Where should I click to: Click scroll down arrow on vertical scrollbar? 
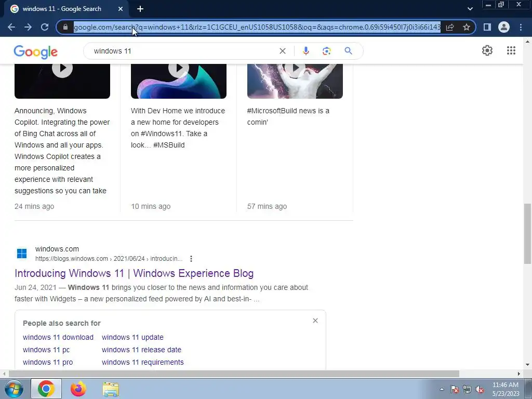[x=527, y=365]
